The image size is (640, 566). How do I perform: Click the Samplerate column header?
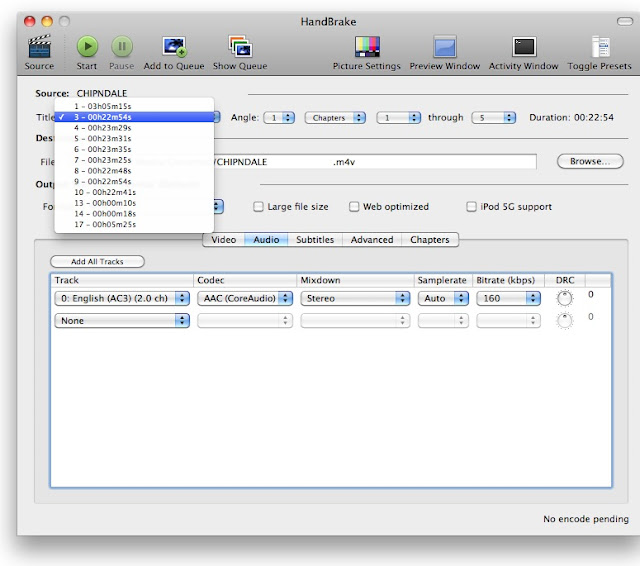click(443, 280)
